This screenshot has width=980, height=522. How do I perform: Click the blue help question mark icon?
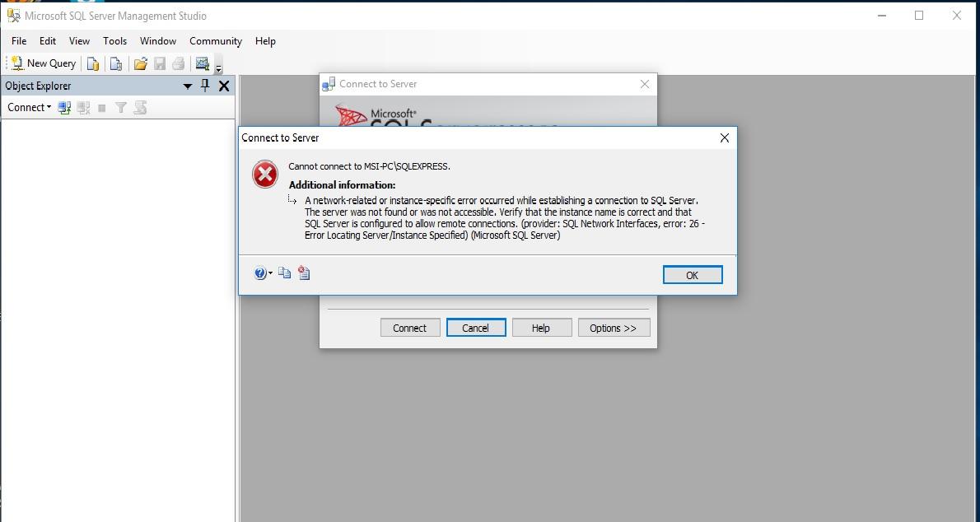(x=260, y=273)
